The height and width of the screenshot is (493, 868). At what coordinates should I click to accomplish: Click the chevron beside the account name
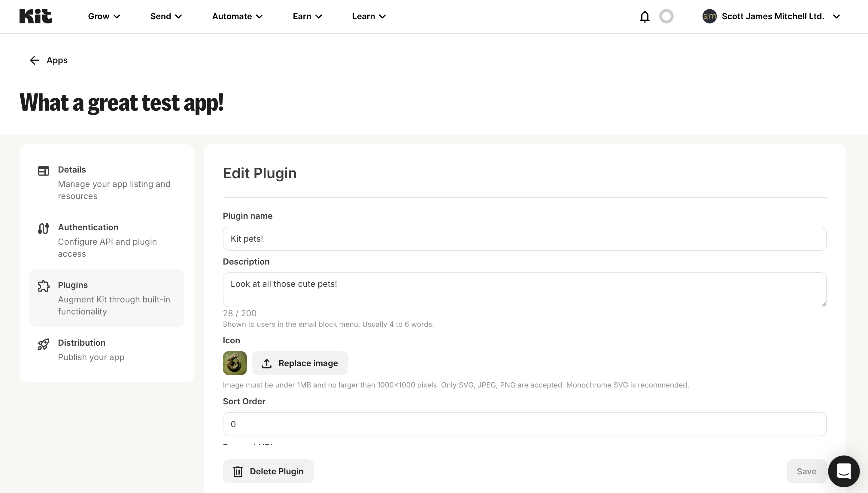[836, 17]
